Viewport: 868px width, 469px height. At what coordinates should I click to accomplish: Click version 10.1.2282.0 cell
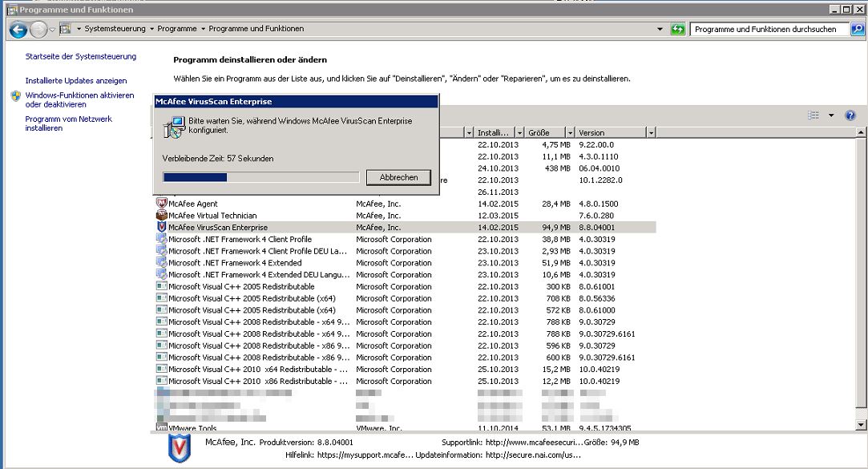[x=600, y=180]
